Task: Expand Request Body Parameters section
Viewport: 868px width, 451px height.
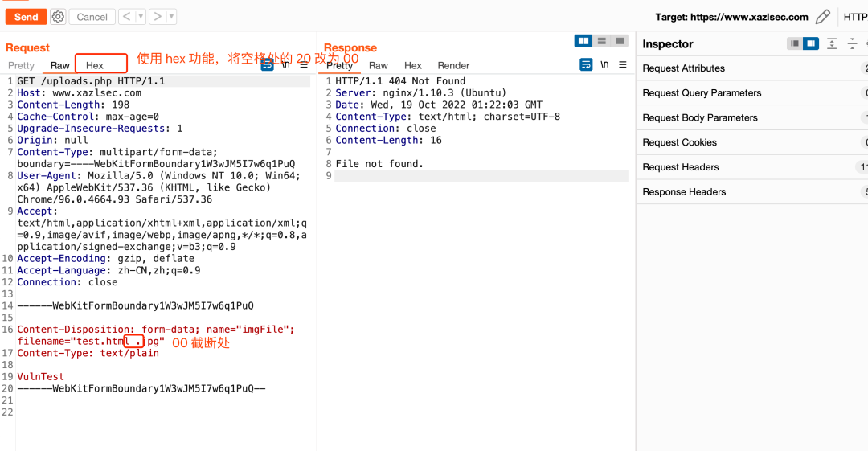Action: tap(752, 117)
